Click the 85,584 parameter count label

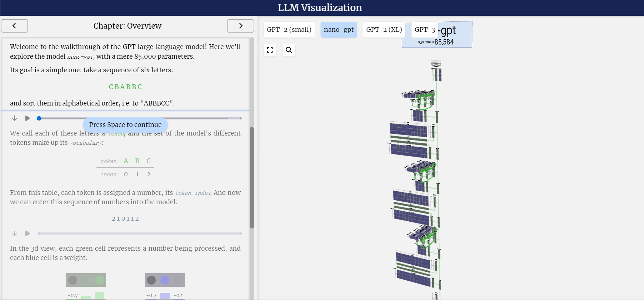point(444,42)
